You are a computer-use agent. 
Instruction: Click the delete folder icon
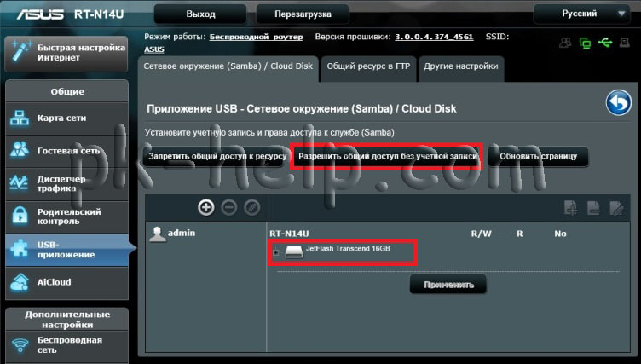(x=593, y=208)
